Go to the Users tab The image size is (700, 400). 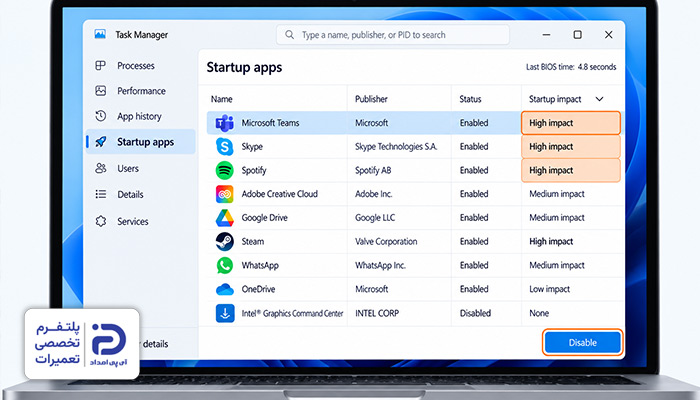coord(141,168)
